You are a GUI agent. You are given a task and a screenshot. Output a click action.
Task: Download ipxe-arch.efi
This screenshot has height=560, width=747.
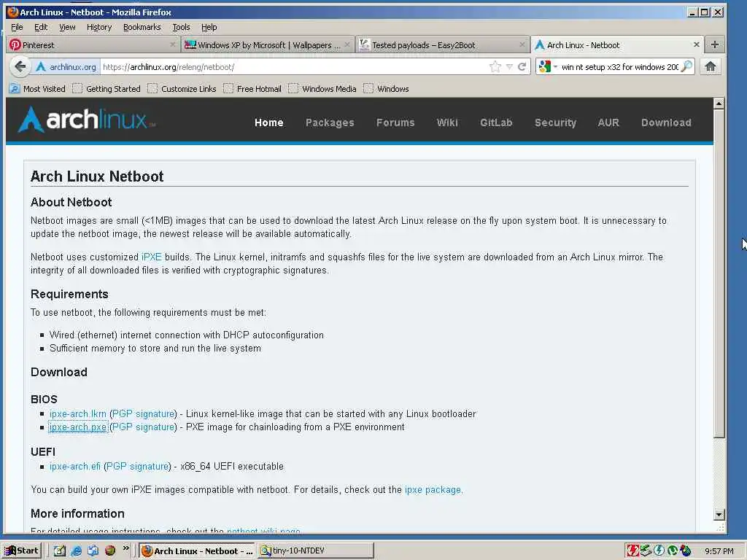(75, 466)
